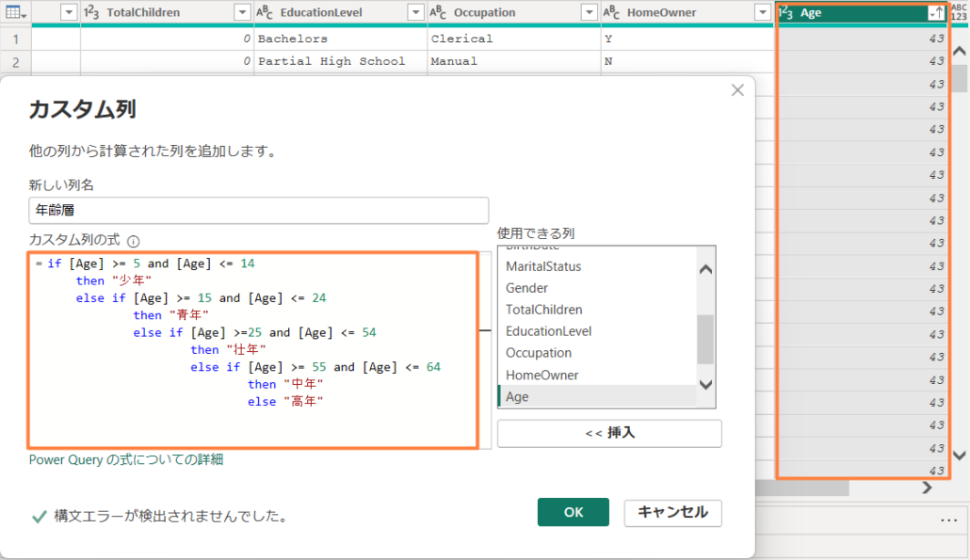
Task: Select Gender in the available columns list
Action: (526, 288)
